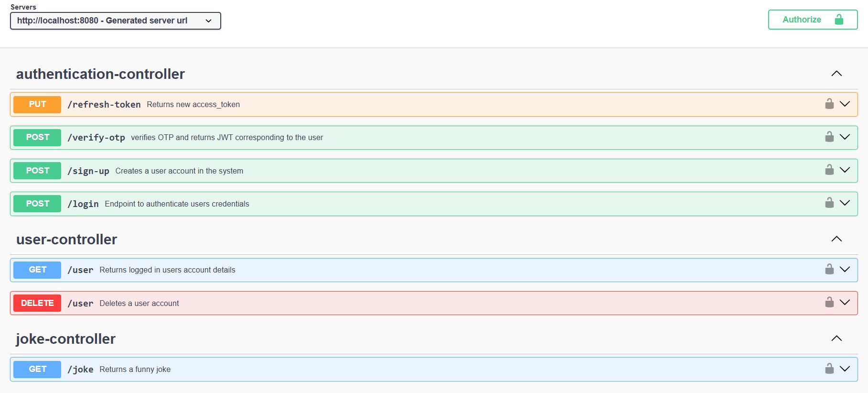Viewport: 868px width, 393px height.
Task: Expand the /sign-up endpoint chevron
Action: (845, 170)
